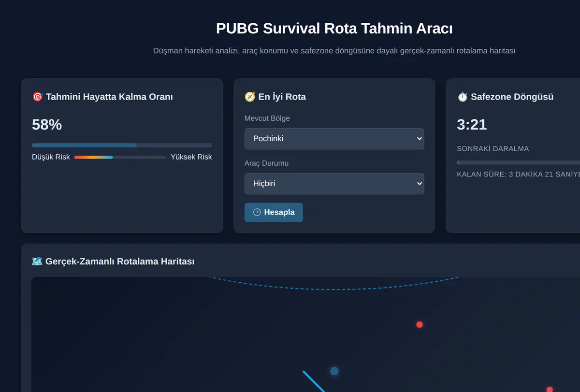
Task: Click the gradient risk bar between Düşük and Yüksek Risk
Action: click(x=120, y=157)
